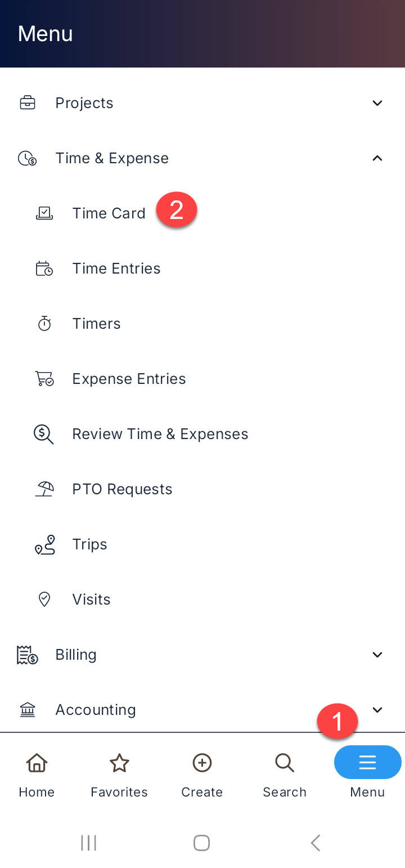The image size is (405, 868).
Task: Tap the Create plus tab
Action: (x=202, y=776)
